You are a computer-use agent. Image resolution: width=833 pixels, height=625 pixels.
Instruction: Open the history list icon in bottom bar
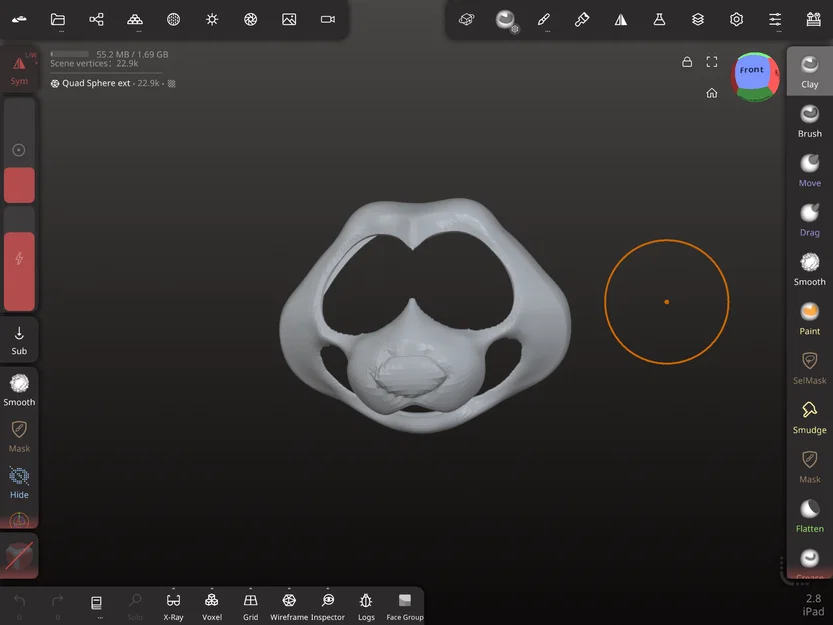[x=96, y=605]
